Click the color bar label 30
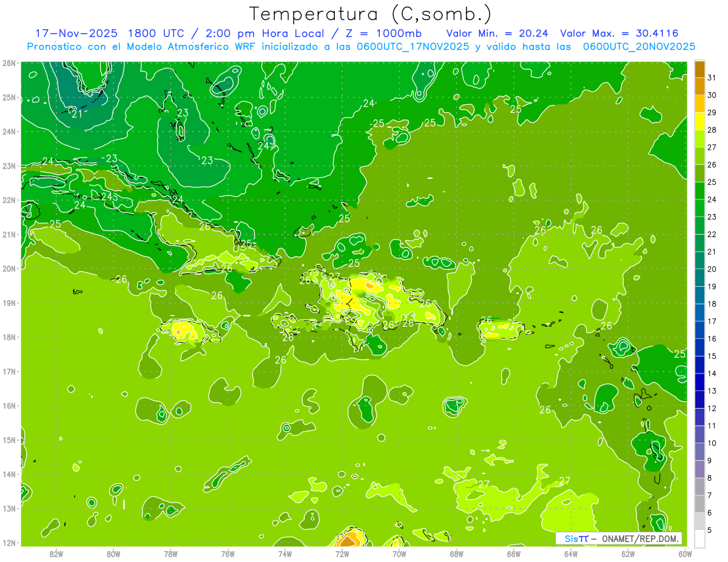The width and height of the screenshot is (728, 562). [712, 95]
